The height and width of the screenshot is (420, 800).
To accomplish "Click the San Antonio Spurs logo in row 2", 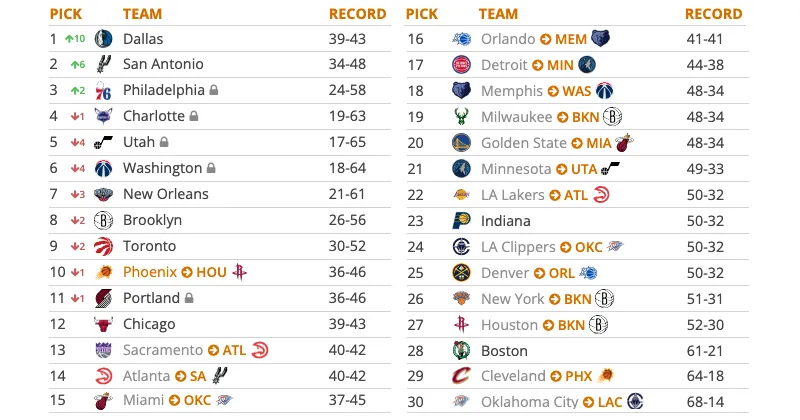I will [x=103, y=65].
